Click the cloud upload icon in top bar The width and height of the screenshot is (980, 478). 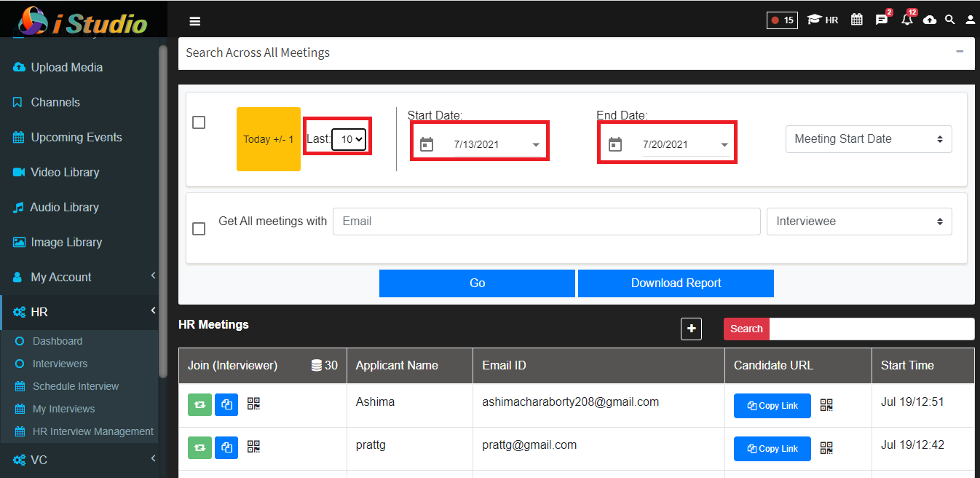tap(930, 20)
